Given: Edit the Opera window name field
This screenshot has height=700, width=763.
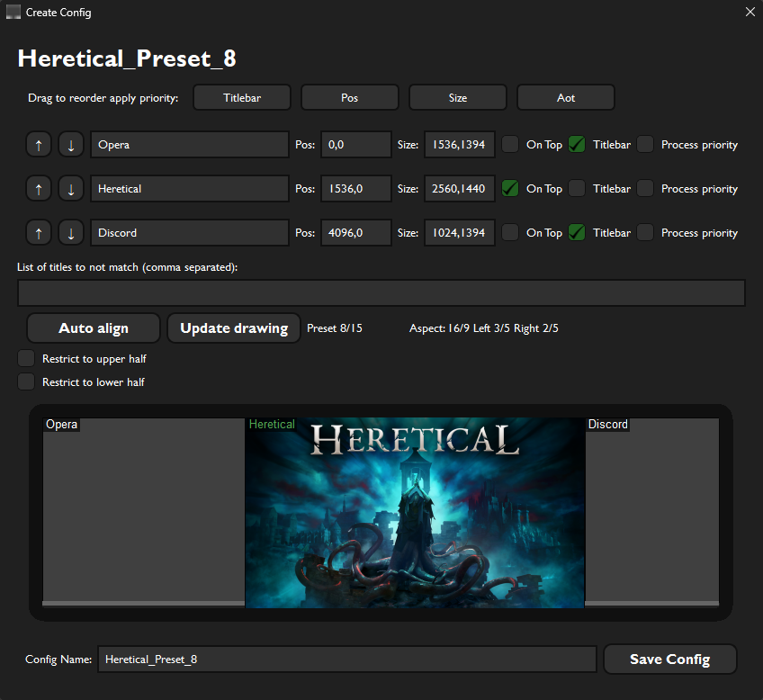Looking at the screenshot, I should pyautogui.click(x=190, y=145).
